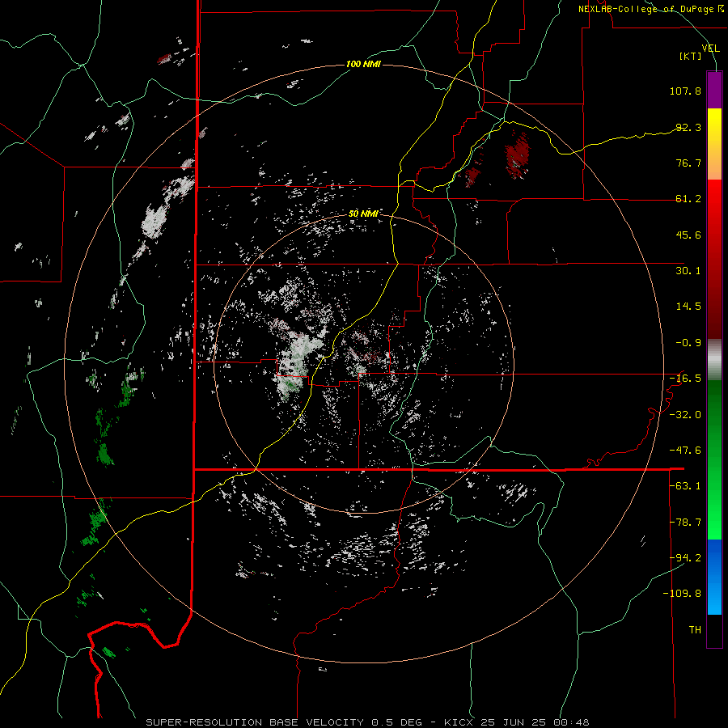Pick the black TH segment of the color bar
Screen dimensions: 728x728
[x=714, y=630]
